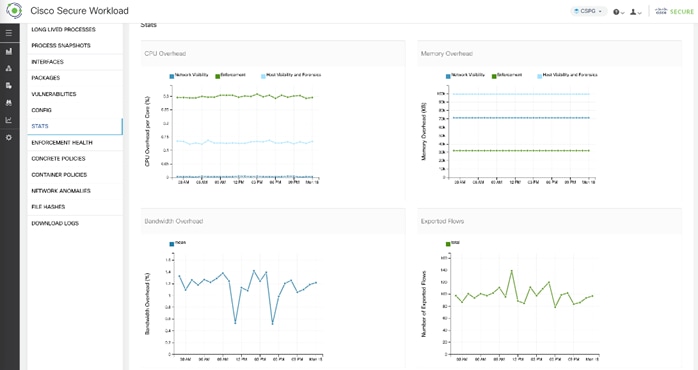Toggle Network Visibility series in CPU Overhead legend
Screen dimensions: 698x370
(189, 75)
